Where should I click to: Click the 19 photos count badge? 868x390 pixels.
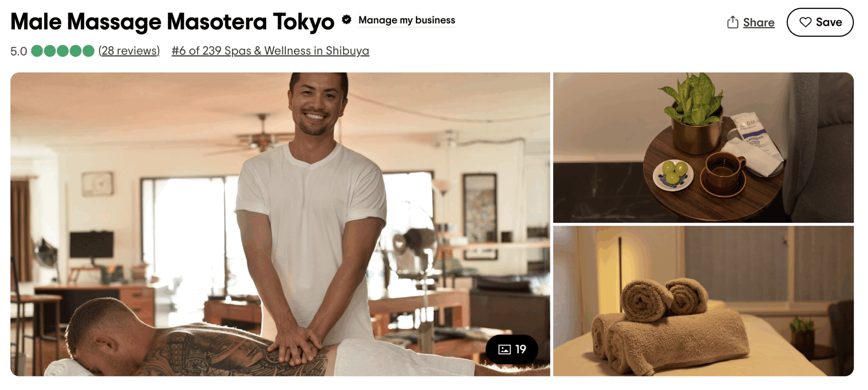point(512,349)
